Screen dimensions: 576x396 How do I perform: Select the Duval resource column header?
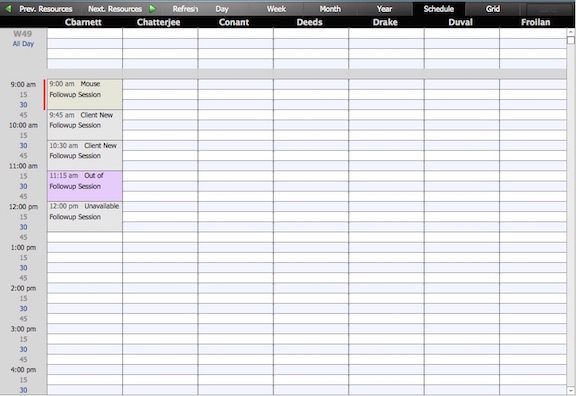(x=460, y=22)
